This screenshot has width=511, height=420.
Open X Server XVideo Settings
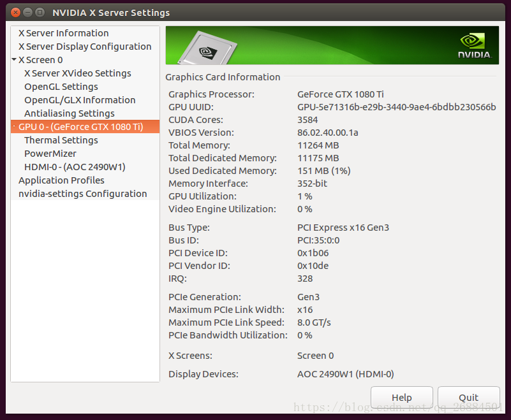click(78, 73)
